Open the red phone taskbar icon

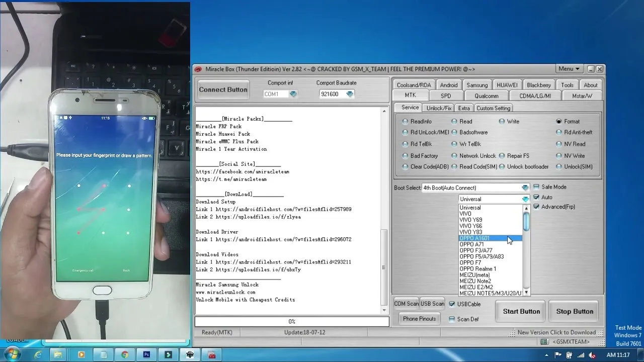click(212, 354)
